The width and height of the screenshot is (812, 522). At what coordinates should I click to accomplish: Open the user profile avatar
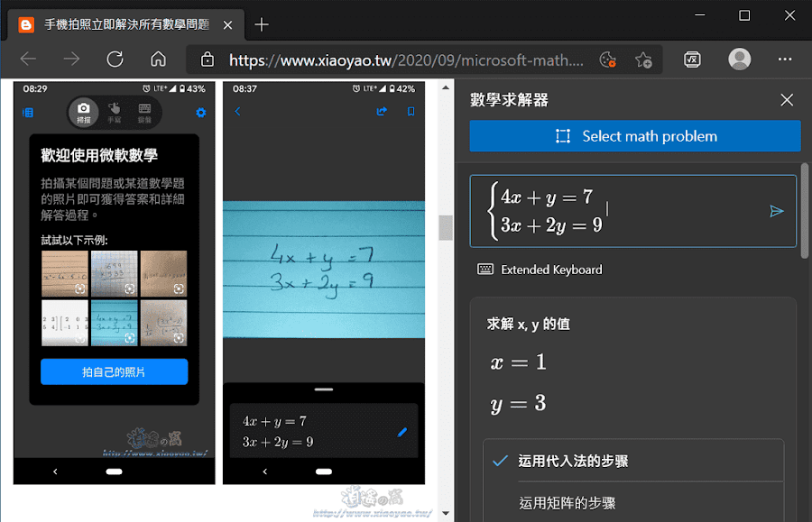[x=740, y=59]
